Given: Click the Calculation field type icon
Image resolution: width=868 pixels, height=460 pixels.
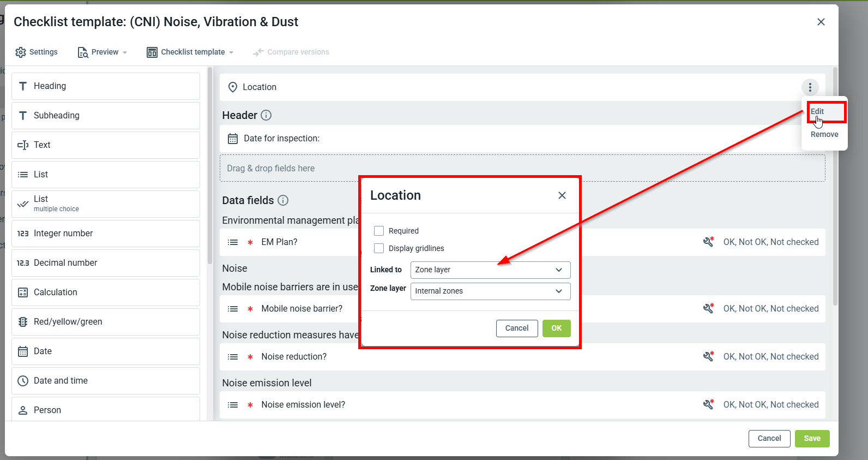Looking at the screenshot, I should [x=23, y=292].
